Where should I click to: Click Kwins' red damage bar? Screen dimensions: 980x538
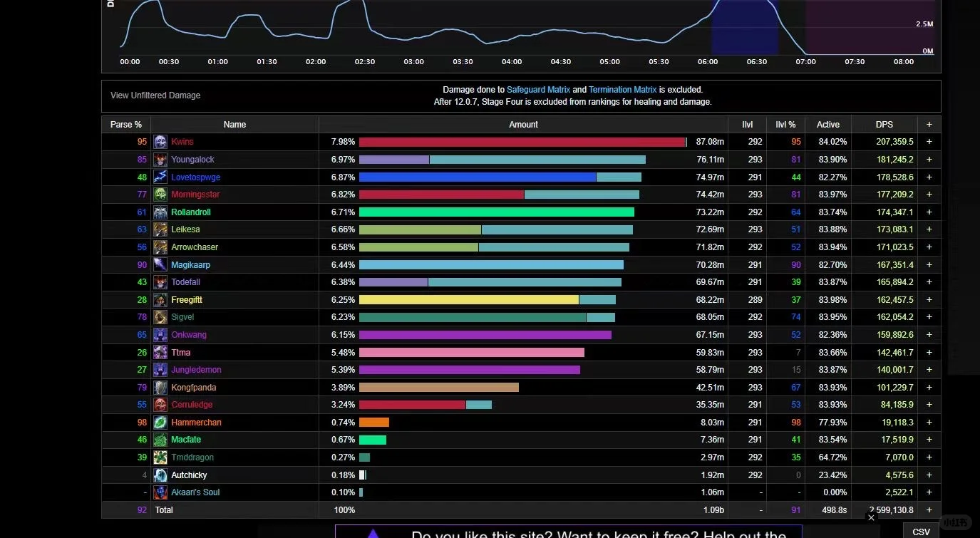pos(522,142)
